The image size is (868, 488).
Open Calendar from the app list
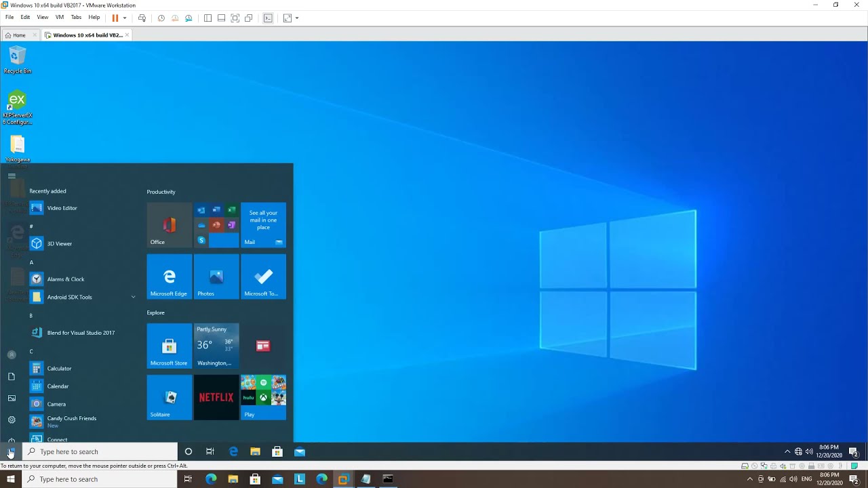click(x=81, y=386)
